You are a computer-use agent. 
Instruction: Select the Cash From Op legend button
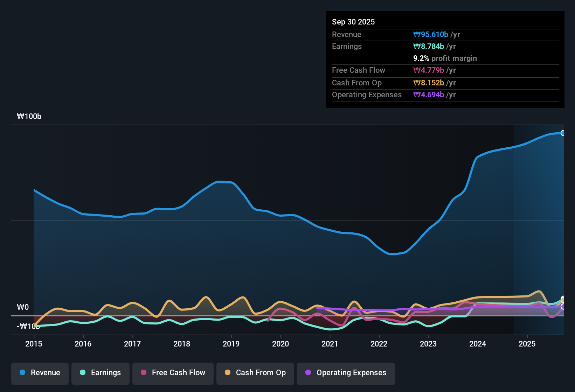[255, 373]
